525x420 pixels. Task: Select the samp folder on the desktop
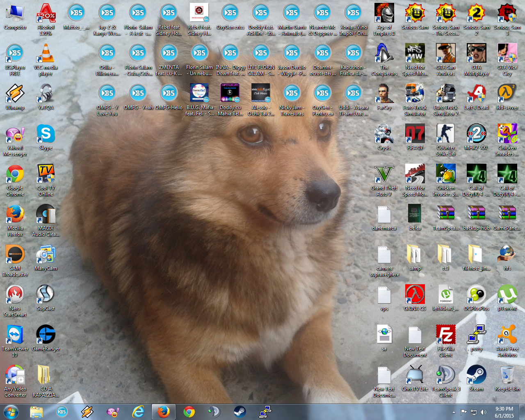415,255
